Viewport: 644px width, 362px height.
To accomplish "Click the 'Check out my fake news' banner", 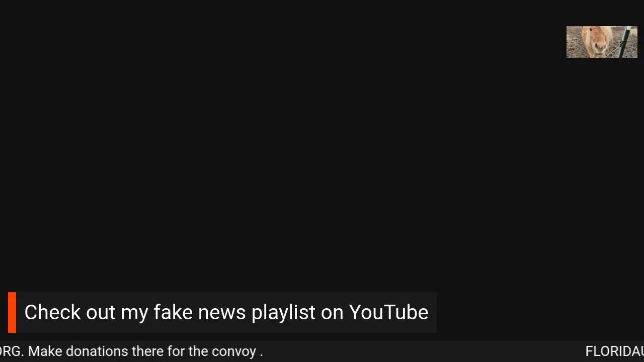I will coord(222,312).
